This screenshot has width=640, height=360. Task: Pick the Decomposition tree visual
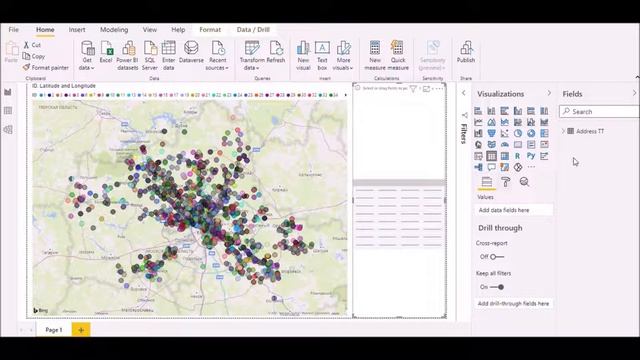coord(478,167)
